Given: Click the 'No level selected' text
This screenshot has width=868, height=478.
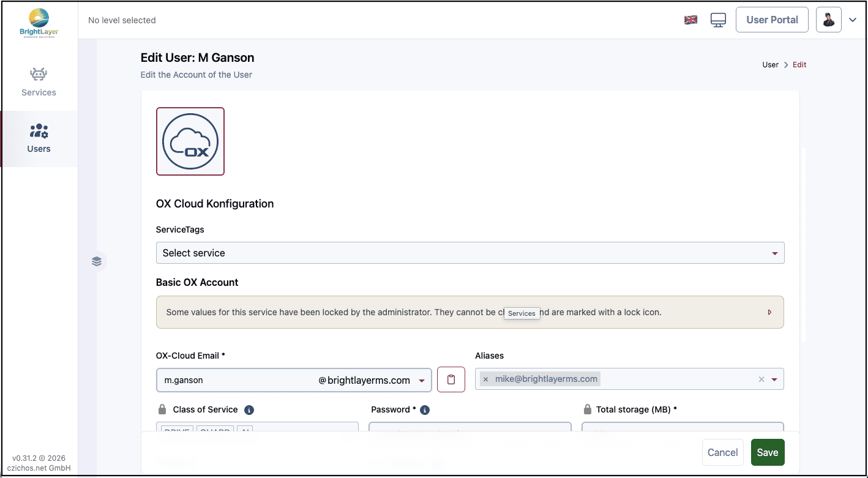Looking at the screenshot, I should click(122, 20).
